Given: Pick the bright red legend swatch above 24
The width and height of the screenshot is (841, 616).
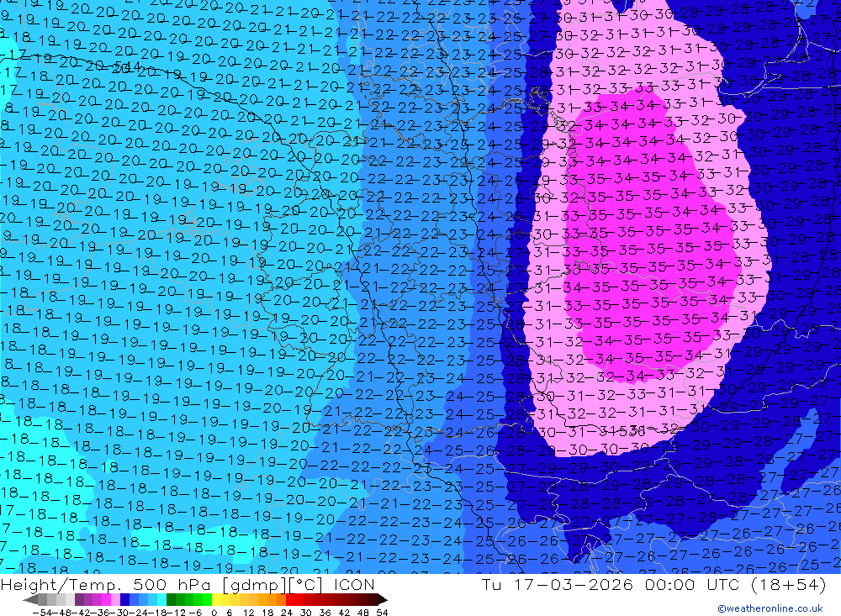Looking at the screenshot, I should pos(290,599).
